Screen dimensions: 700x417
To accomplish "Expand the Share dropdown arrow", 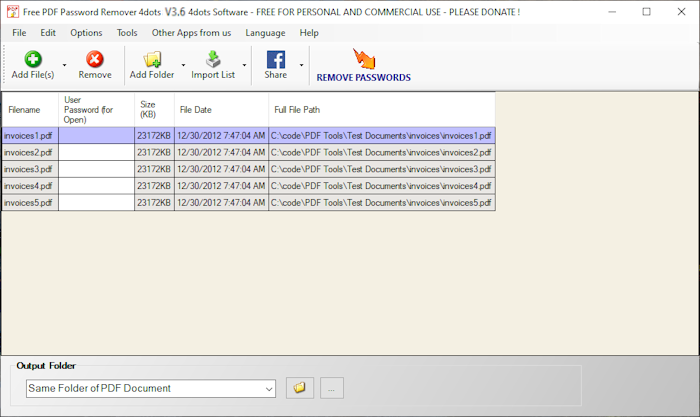I will pos(301,66).
